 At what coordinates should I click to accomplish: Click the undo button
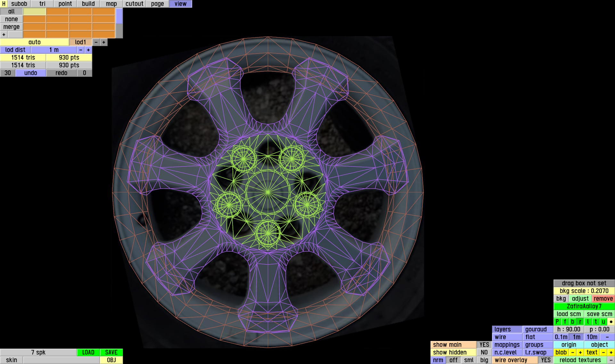[31, 73]
